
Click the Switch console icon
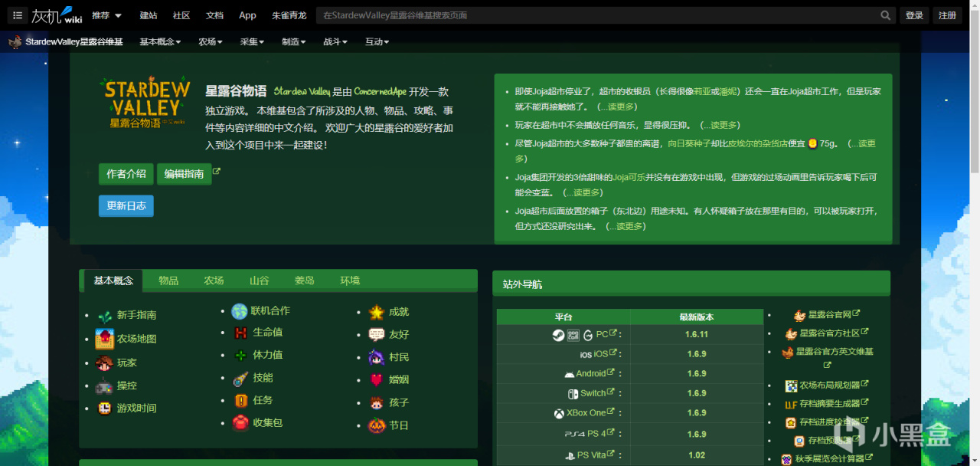[573, 394]
